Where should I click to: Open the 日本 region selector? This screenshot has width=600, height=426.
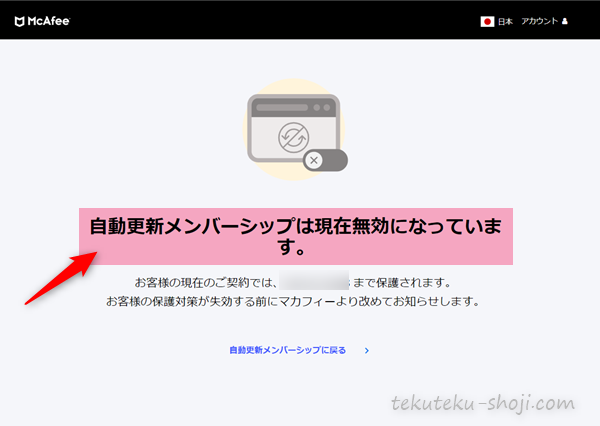pos(505,21)
